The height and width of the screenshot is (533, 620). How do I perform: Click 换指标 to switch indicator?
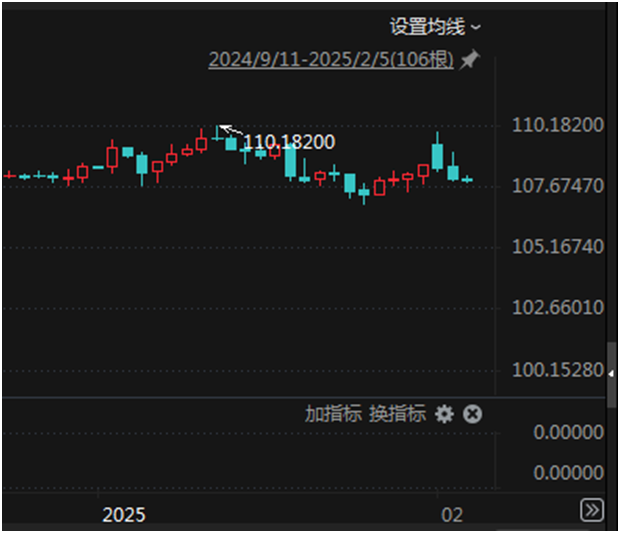[x=397, y=414]
